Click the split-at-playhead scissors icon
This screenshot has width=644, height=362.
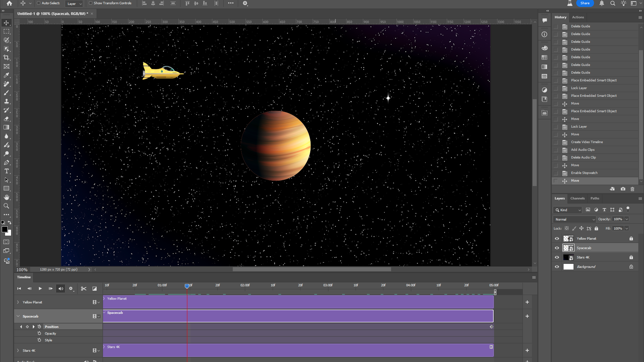pos(83,289)
